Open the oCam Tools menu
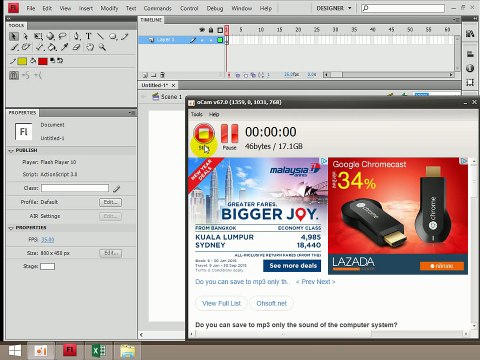 [x=196, y=114]
